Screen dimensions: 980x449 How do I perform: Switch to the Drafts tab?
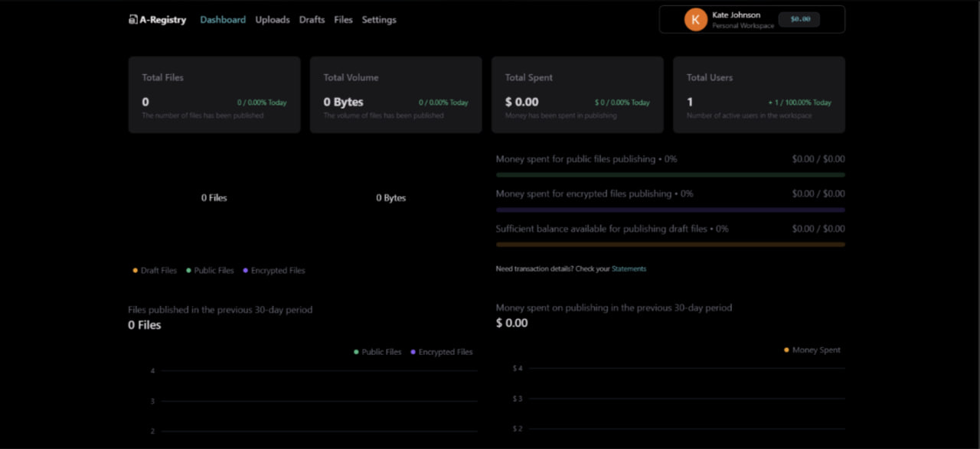point(312,20)
